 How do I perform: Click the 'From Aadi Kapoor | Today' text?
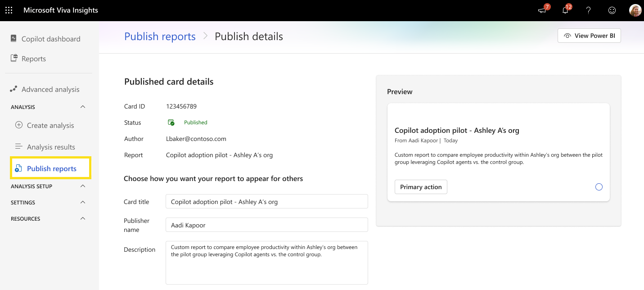(x=426, y=140)
